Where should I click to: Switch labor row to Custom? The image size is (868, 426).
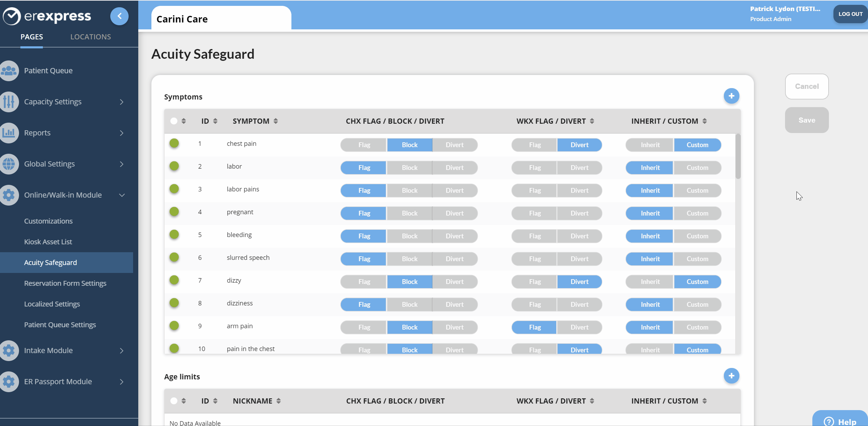697,168
